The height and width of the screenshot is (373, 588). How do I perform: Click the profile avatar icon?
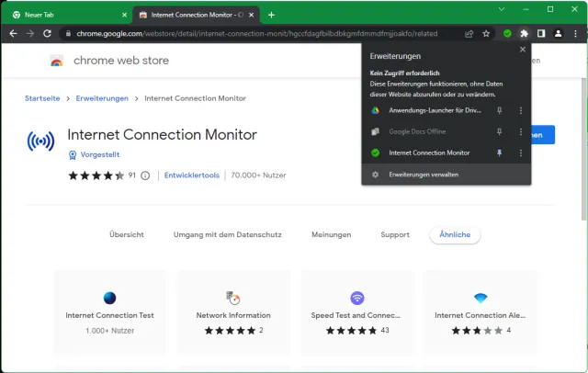point(559,33)
